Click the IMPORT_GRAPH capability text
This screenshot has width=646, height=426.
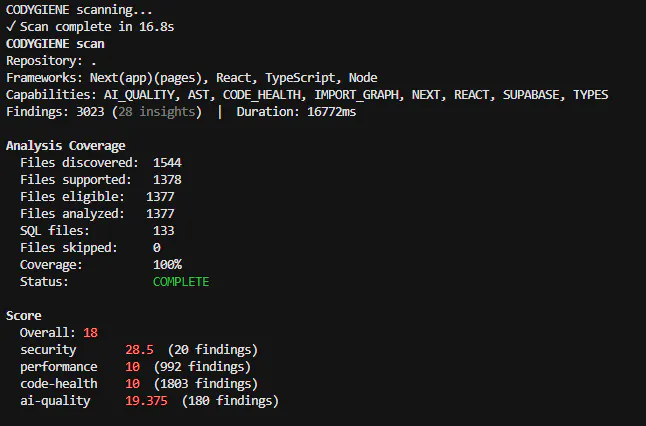(359, 95)
